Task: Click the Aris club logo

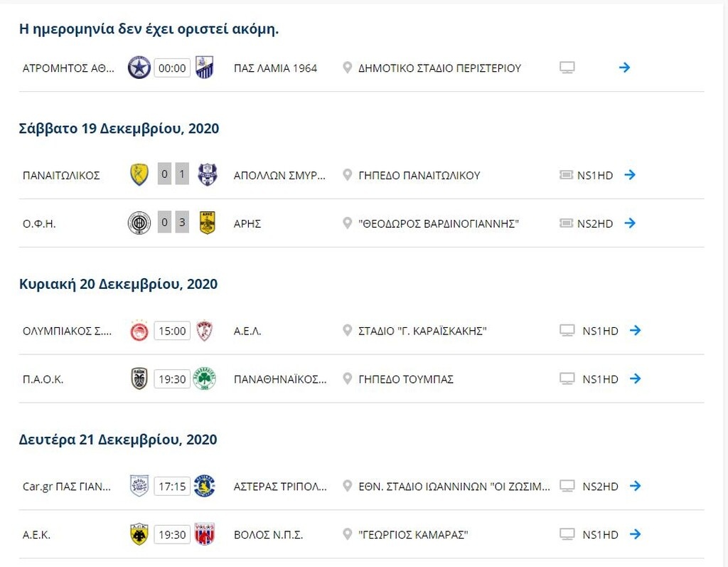Action: pos(206,223)
